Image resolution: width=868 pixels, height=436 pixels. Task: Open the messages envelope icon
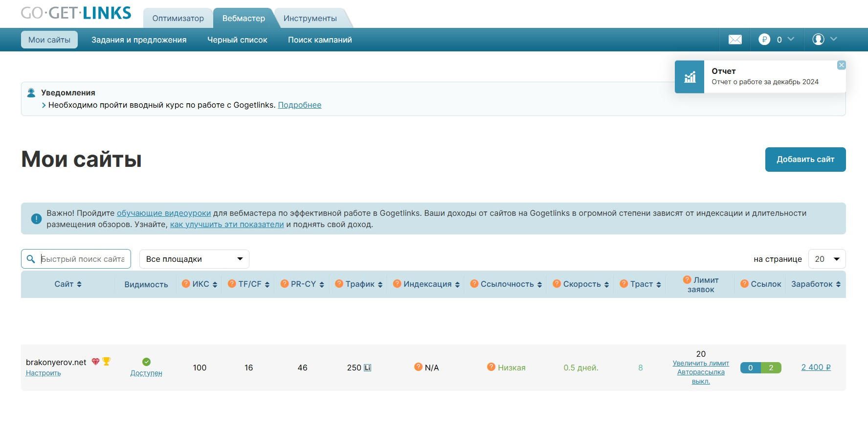click(735, 40)
